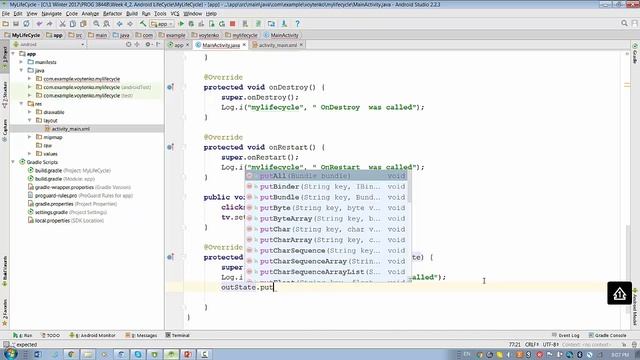This screenshot has width=640, height=360.
Task: Click the Find magnifier icon
Action: tap(96, 24)
